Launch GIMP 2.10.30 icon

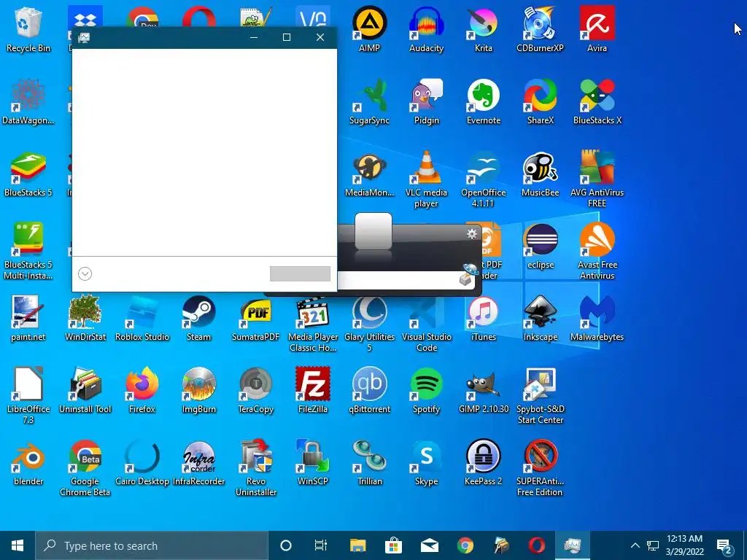point(483,391)
